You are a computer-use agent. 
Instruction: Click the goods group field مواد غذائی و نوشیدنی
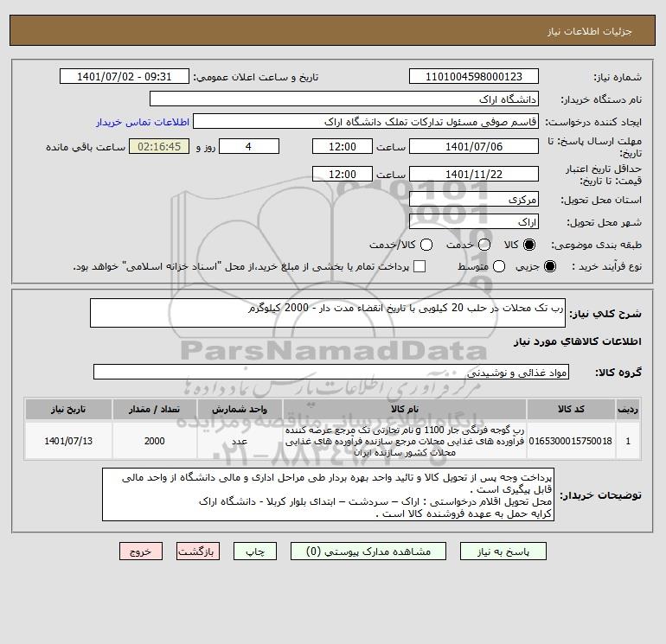[331, 372]
